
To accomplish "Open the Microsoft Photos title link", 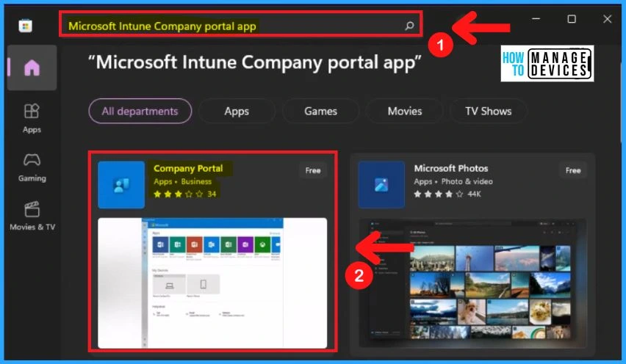I will click(450, 169).
